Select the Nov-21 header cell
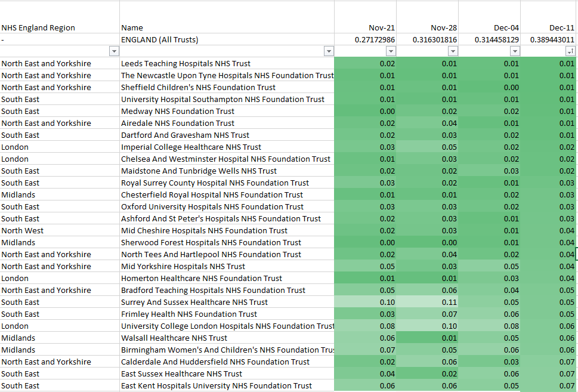The image size is (578, 392). point(366,17)
